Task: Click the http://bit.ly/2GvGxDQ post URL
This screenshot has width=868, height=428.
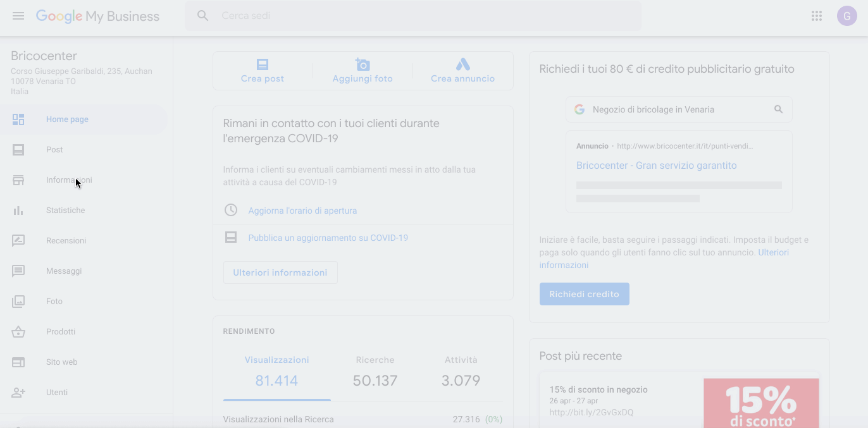Action: pyautogui.click(x=592, y=413)
